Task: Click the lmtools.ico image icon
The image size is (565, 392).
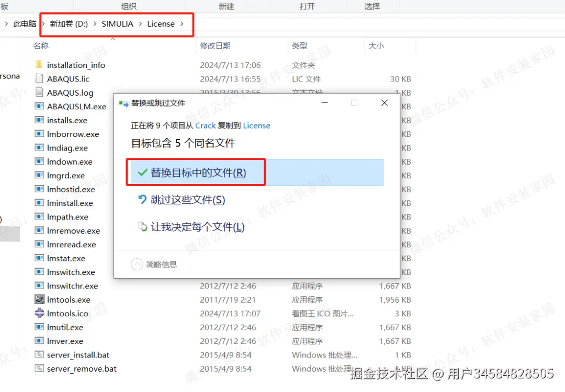Action: (x=39, y=313)
